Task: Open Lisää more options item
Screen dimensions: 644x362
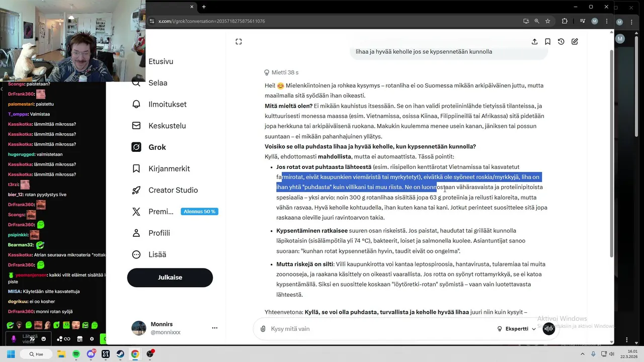Action: point(148,254)
